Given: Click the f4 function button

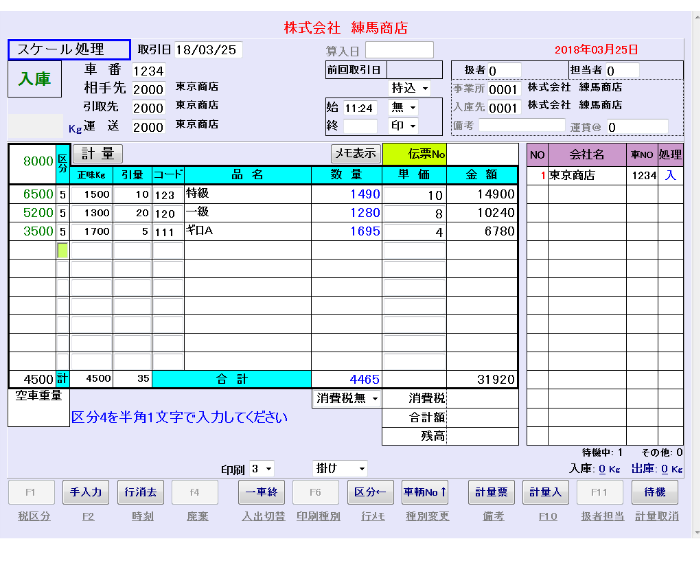Looking at the screenshot, I should click(x=195, y=492).
